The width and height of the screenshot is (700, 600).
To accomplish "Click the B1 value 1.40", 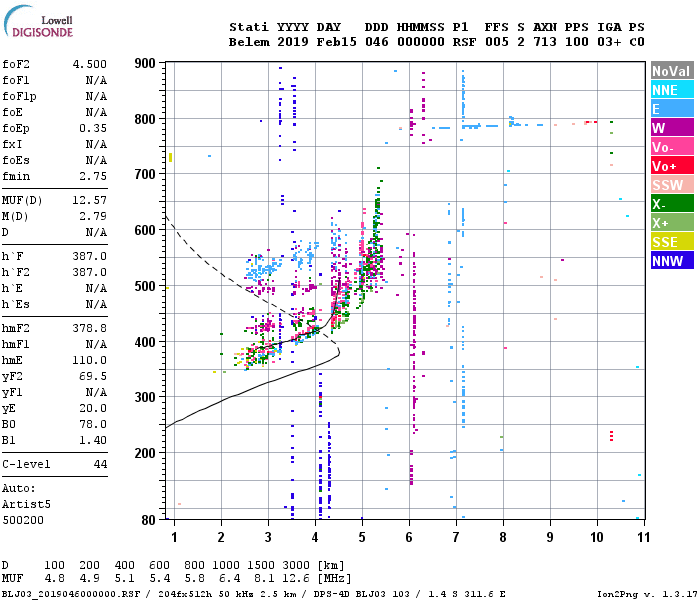I will point(93,441).
